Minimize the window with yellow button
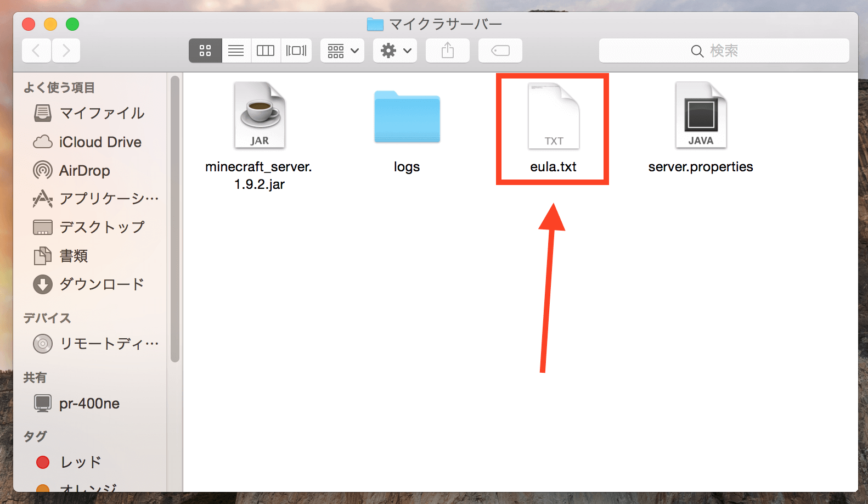 50,24
